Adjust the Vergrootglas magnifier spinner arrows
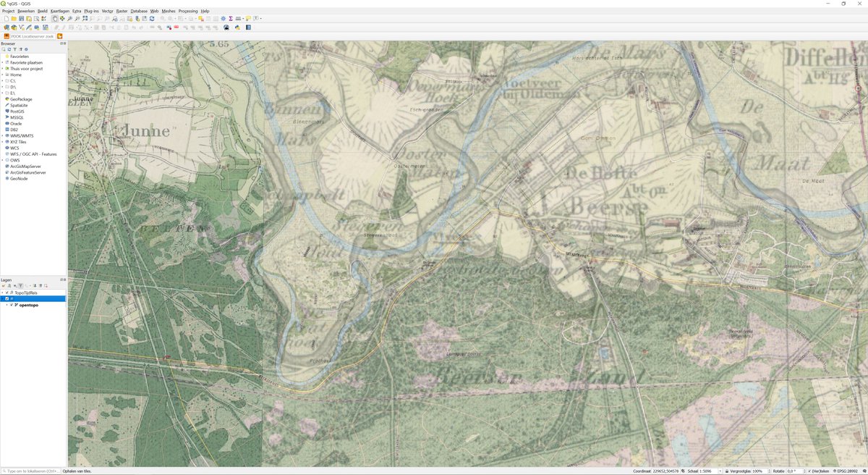Screen dimensions: 868x475 pos(770,471)
